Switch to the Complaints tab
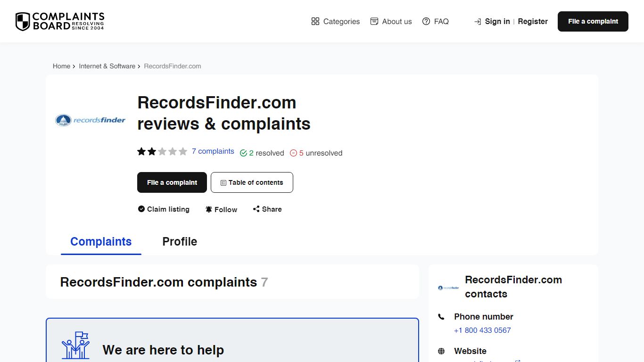 point(101,242)
